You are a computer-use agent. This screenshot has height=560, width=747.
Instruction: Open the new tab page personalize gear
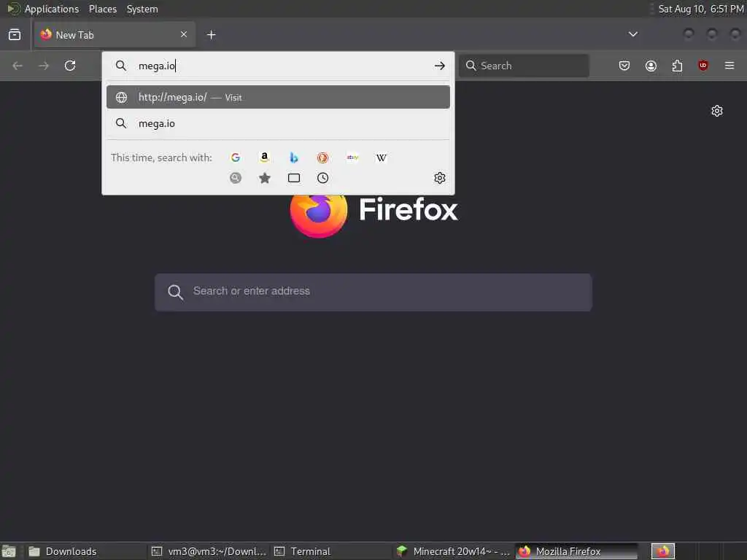pos(717,111)
